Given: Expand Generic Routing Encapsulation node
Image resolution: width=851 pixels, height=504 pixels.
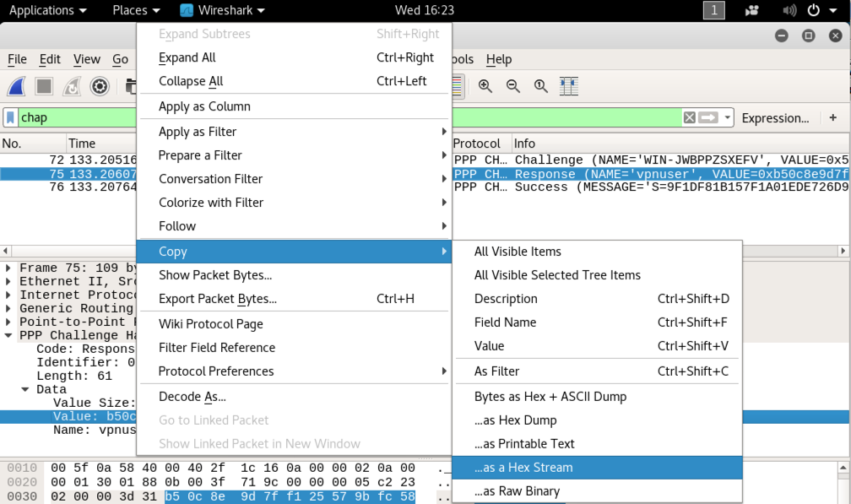Looking at the screenshot, I should coord(8,309).
